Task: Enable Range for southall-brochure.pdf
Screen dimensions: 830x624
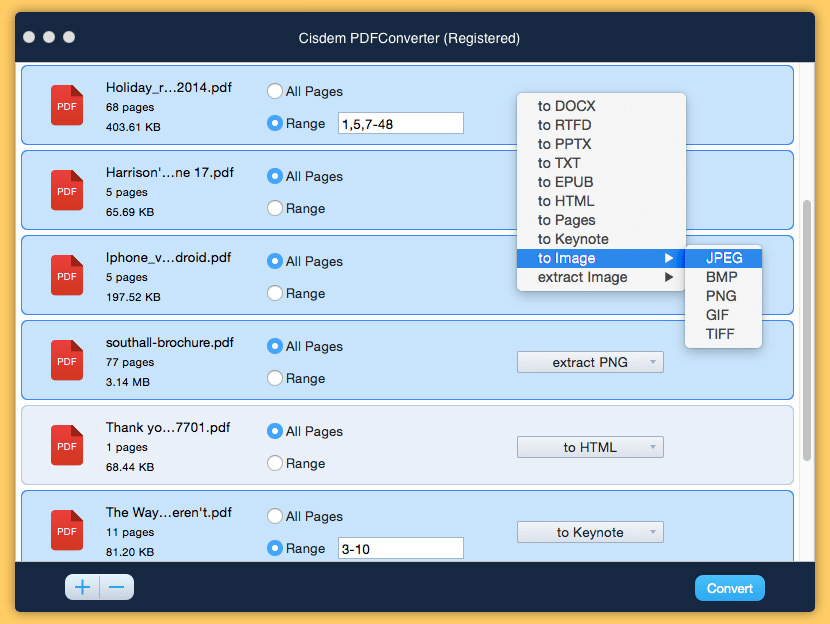Action: pos(275,378)
